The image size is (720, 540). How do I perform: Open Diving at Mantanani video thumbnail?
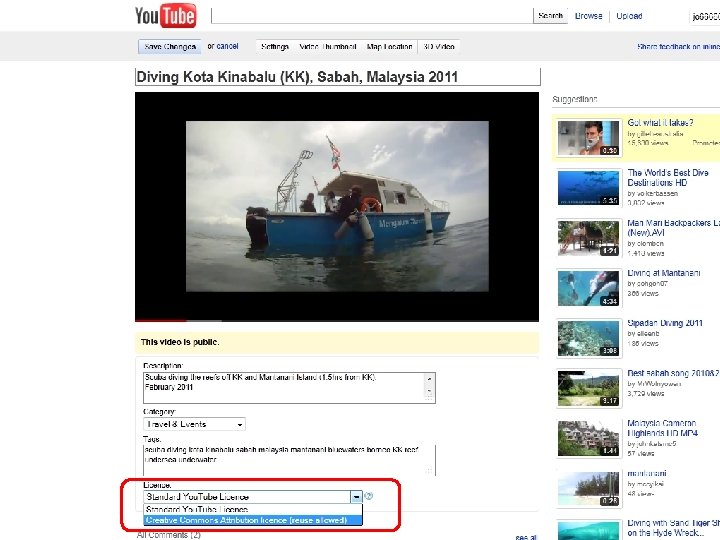[x=589, y=288]
